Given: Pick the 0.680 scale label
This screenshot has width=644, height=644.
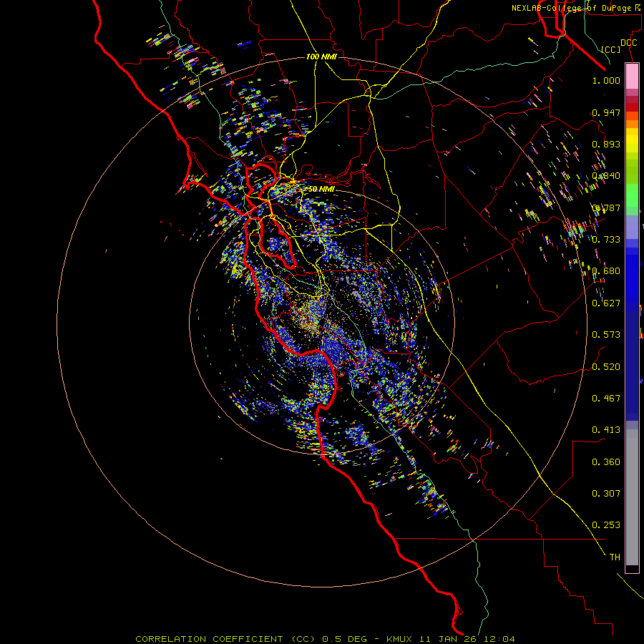Looking at the screenshot, I should click(x=606, y=271).
